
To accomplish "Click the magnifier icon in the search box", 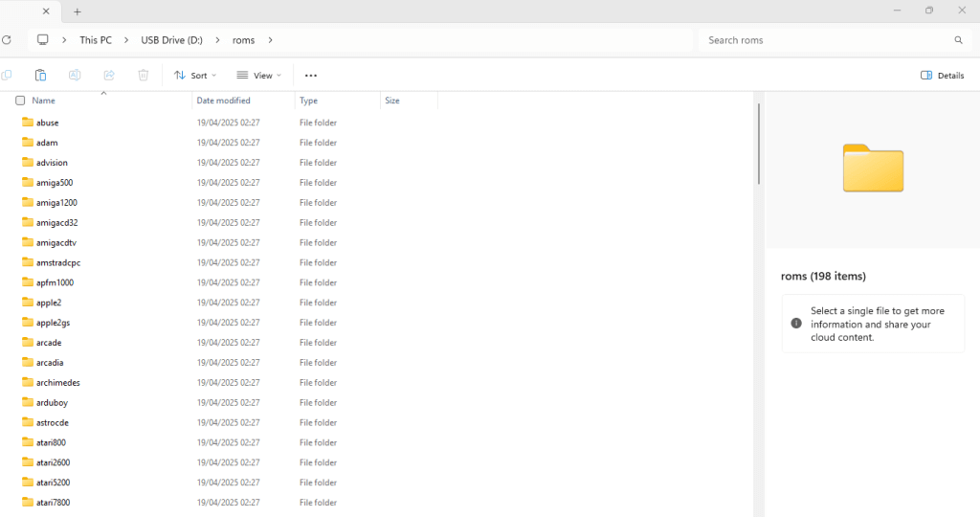I will [x=958, y=40].
